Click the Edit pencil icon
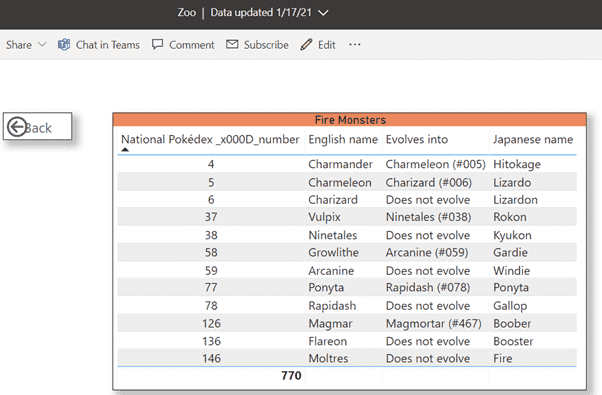602x395 pixels. (306, 45)
